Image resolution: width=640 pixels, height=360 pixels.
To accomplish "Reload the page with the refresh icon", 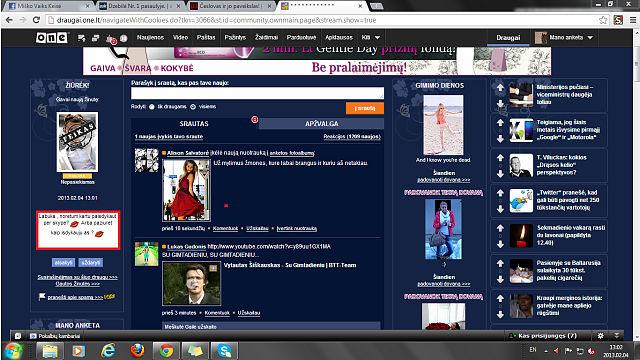I will pyautogui.click(x=36, y=20).
